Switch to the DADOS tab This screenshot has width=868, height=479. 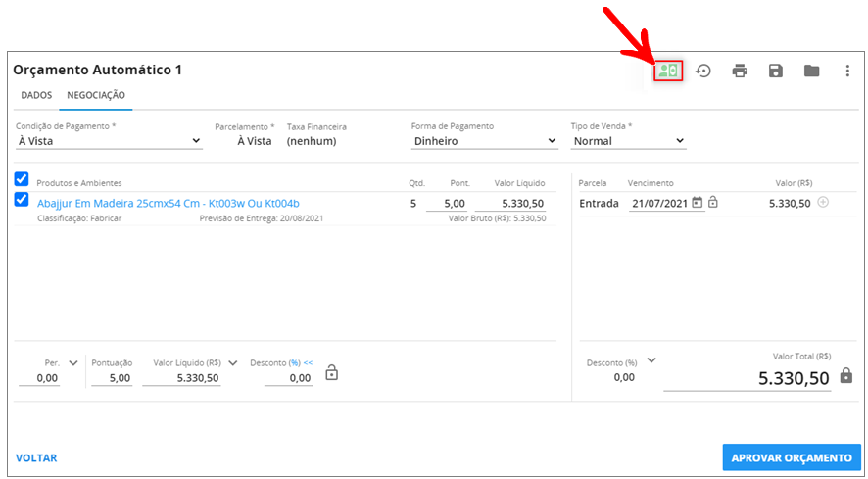(36, 95)
